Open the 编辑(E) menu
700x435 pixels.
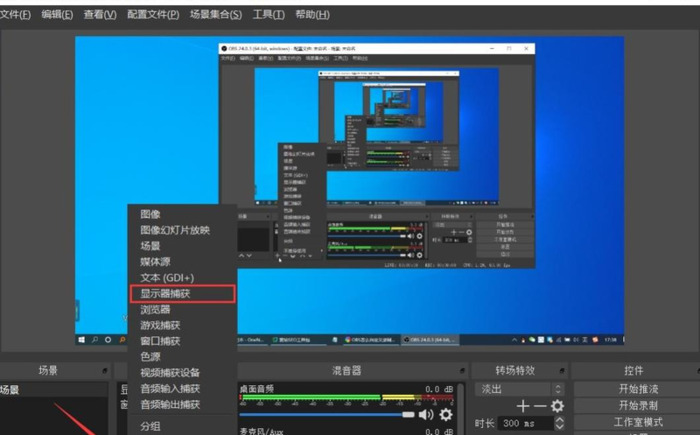click(57, 15)
